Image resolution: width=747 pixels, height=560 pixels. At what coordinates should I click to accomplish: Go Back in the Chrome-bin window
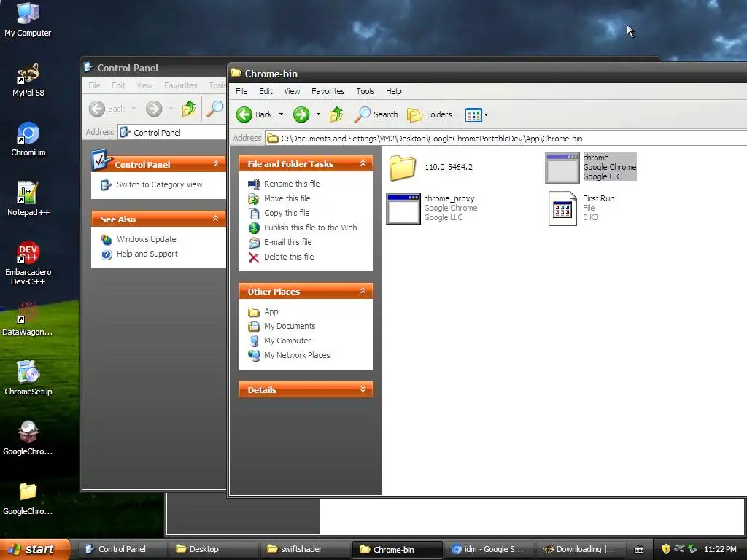point(254,114)
